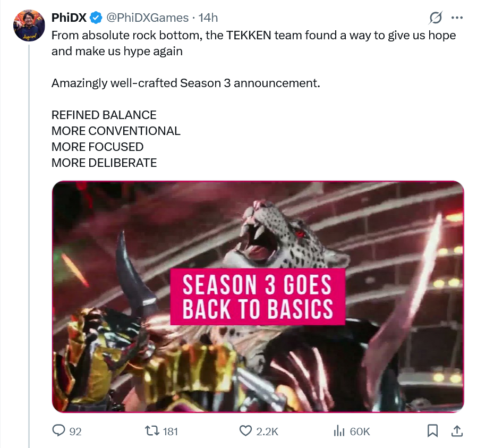
Task: Open the repost arrows icon menu
Action: click(152, 431)
